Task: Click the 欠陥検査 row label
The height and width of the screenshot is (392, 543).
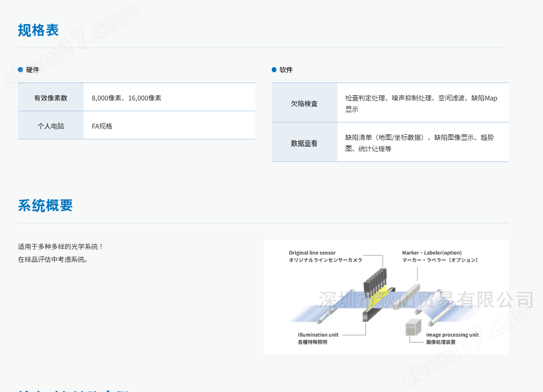Action: point(305,104)
